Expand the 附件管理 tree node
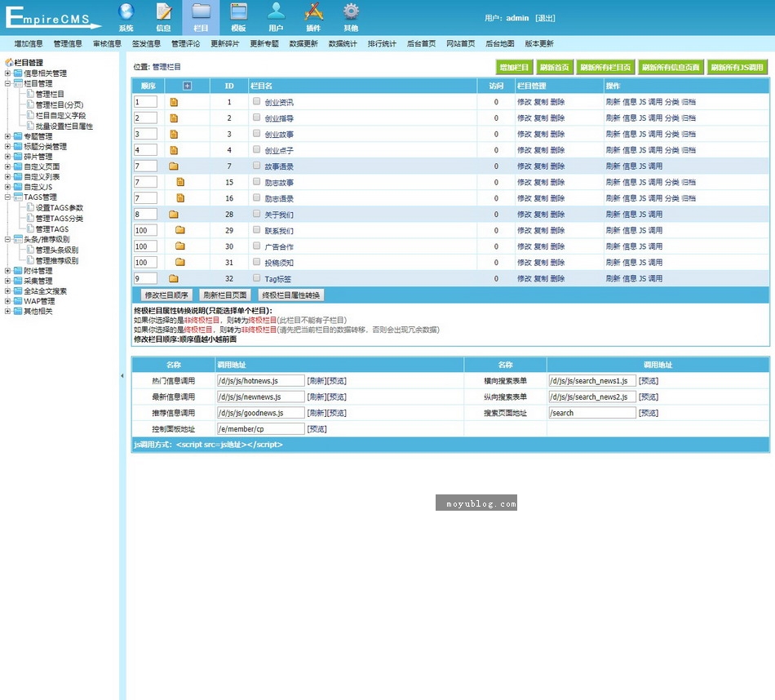The width and height of the screenshot is (775, 700). tap(7, 271)
